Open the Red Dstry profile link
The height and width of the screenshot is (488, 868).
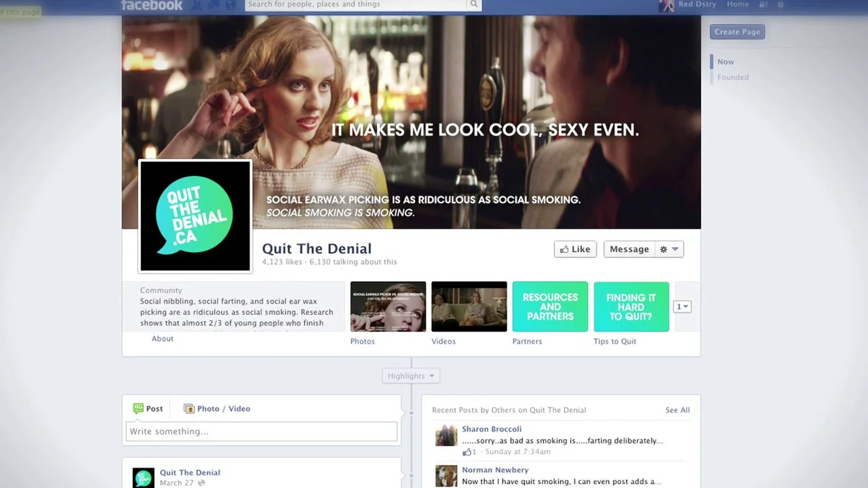click(696, 4)
